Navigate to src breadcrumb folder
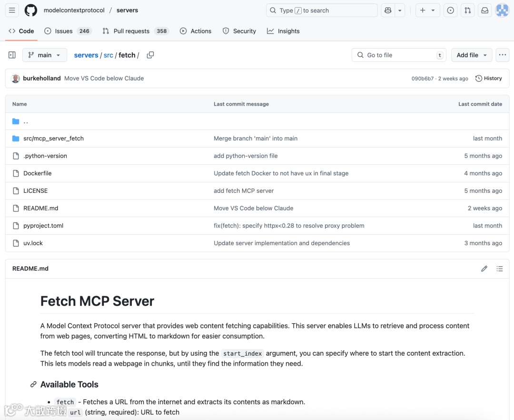 click(108, 55)
